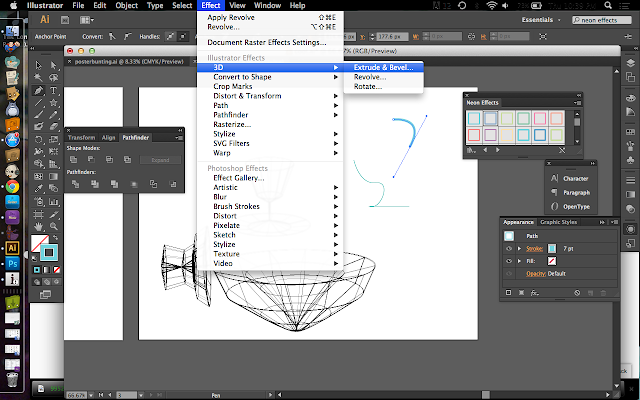Screen dimensions: 640x400
Task: Toggle Opacity visibility eye in Appearance
Action: coord(509,273)
